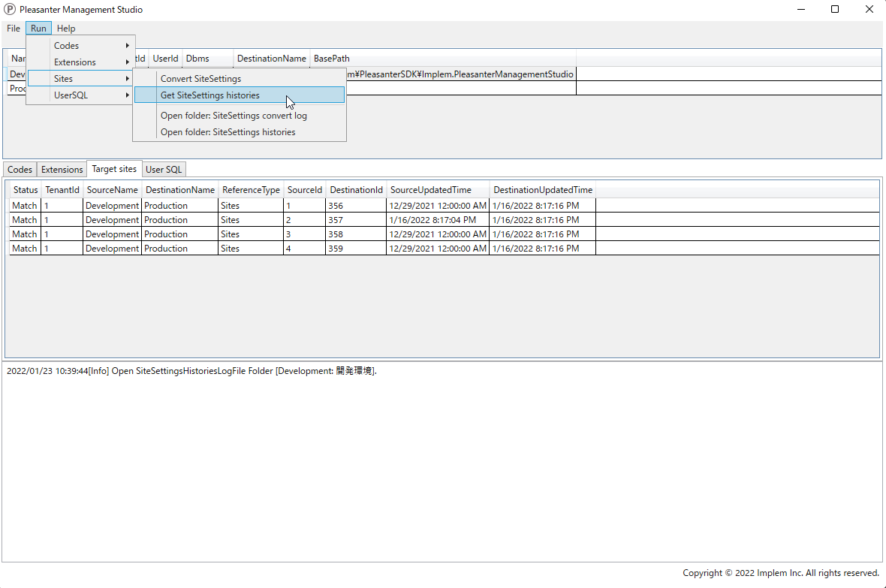This screenshot has height=588, width=886.
Task: Sort by the Status column header
Action: point(26,190)
